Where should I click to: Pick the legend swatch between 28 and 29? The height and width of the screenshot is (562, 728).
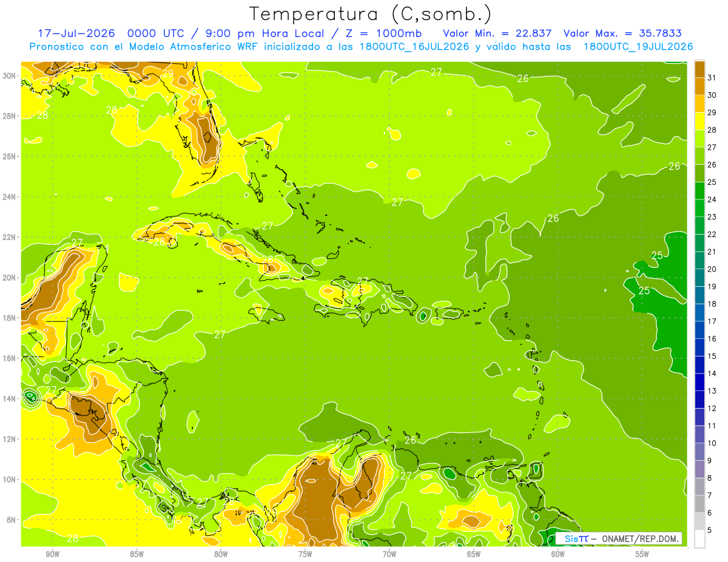point(699,121)
